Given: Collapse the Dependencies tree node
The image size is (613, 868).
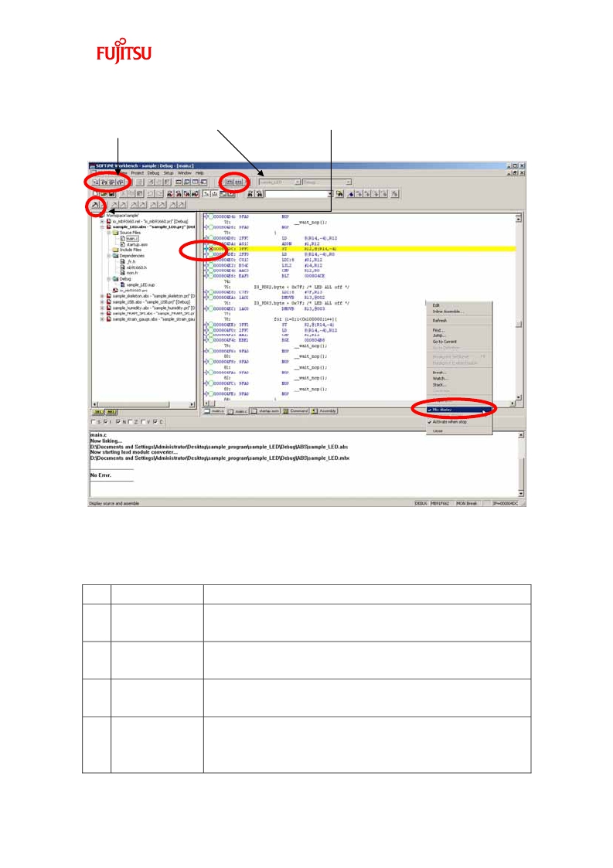Looking at the screenshot, I should [x=109, y=256].
